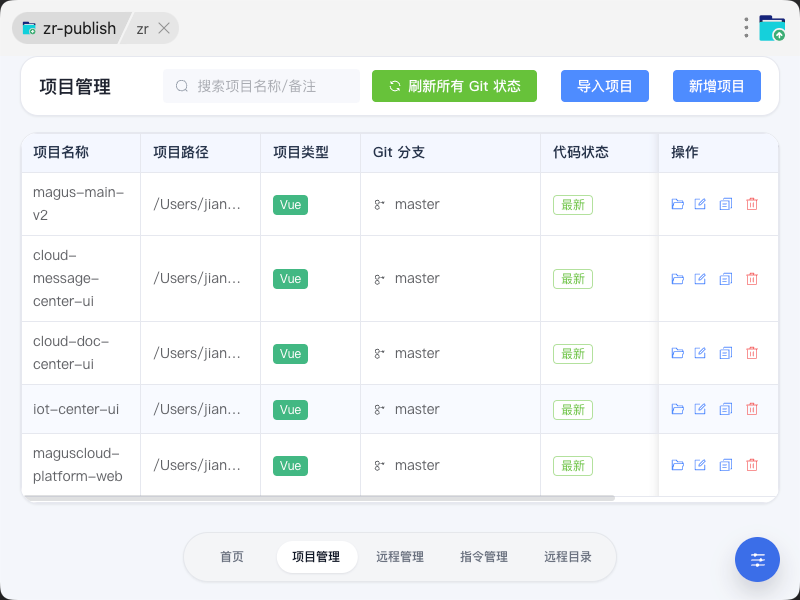The height and width of the screenshot is (600, 800).
Task: Open folder for magus-main-v2 project
Action: pos(677,204)
